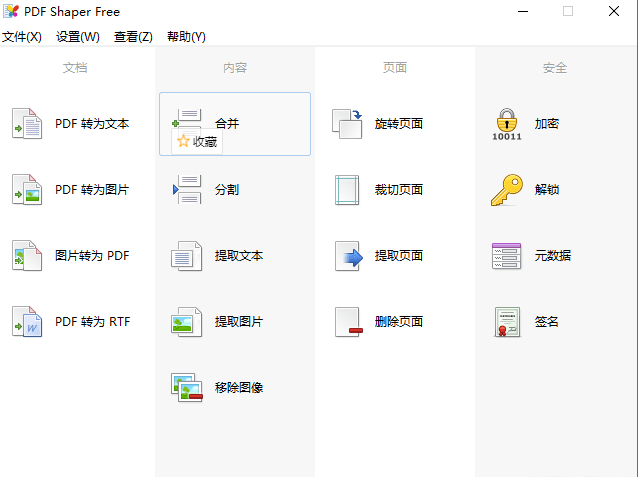Screen dimensions: 638x477
Task: Choose the 提取图片 label
Action: click(239, 322)
